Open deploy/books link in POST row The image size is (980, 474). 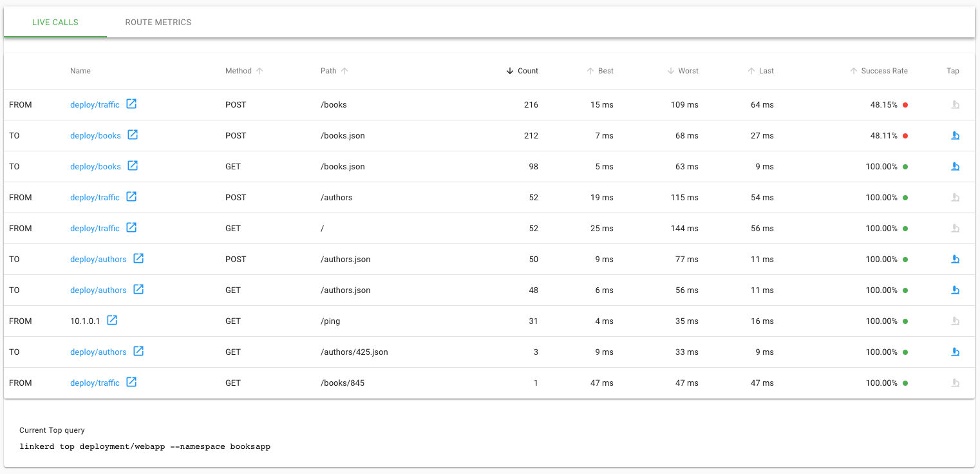tap(95, 136)
